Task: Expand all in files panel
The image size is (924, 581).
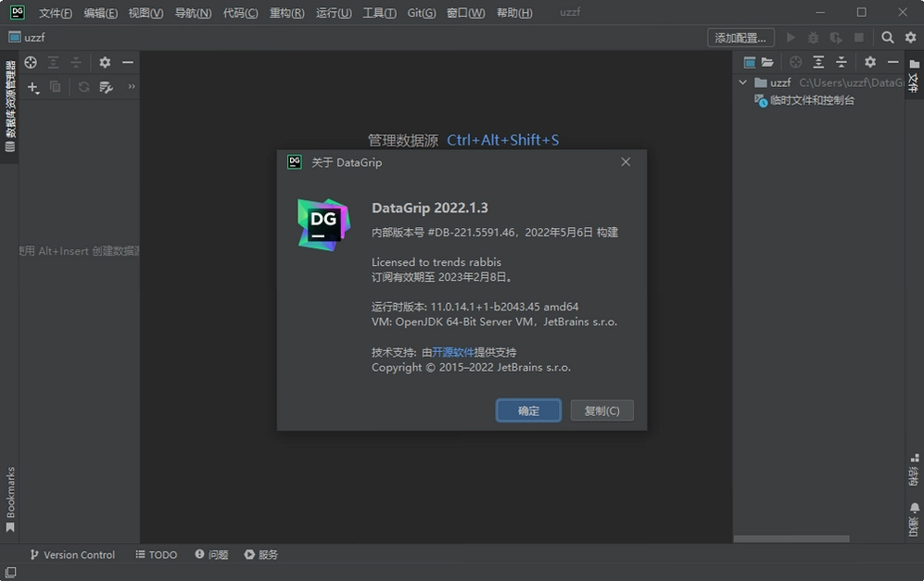Action: pos(818,62)
